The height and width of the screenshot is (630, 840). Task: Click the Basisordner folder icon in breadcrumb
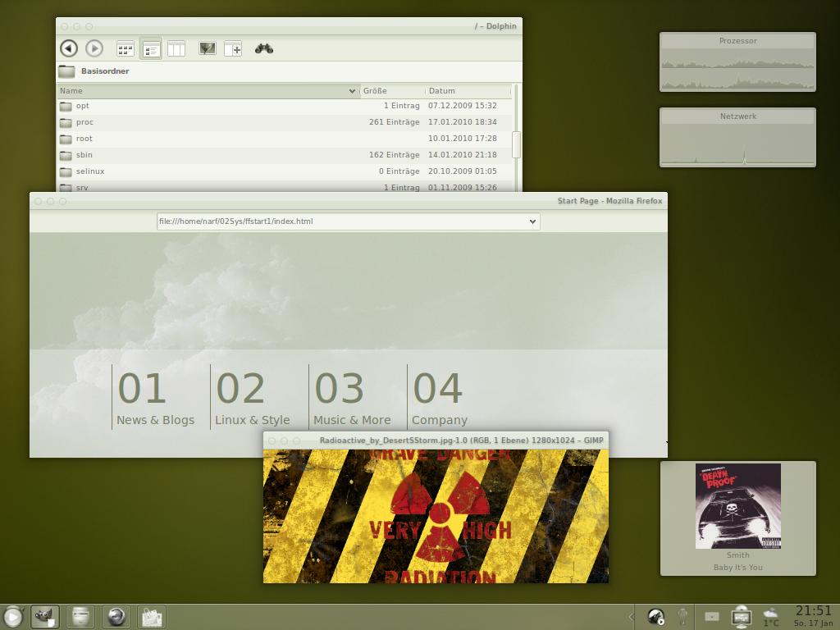[x=66, y=71]
